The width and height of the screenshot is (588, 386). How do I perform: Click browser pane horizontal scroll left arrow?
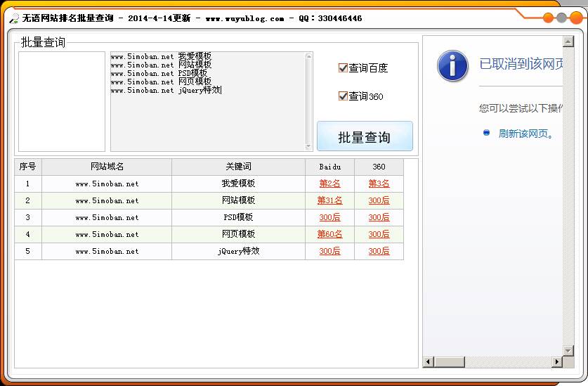[x=429, y=361]
